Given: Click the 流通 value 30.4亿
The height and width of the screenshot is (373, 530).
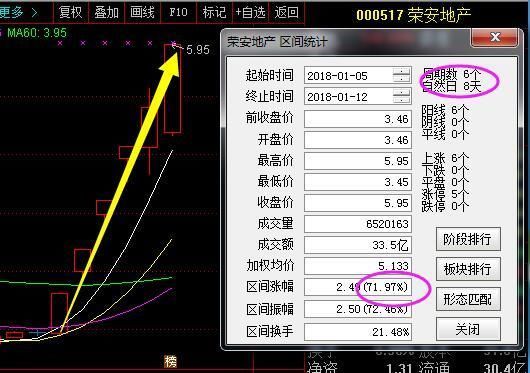Looking at the screenshot, I should [x=504, y=368].
